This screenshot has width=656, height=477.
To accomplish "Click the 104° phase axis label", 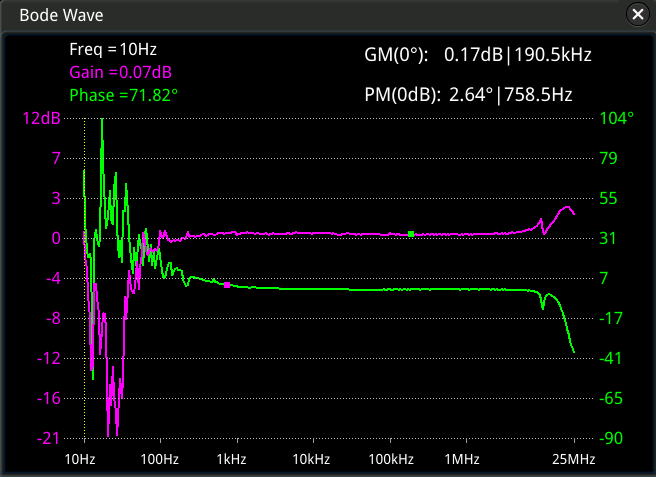I will [x=617, y=118].
